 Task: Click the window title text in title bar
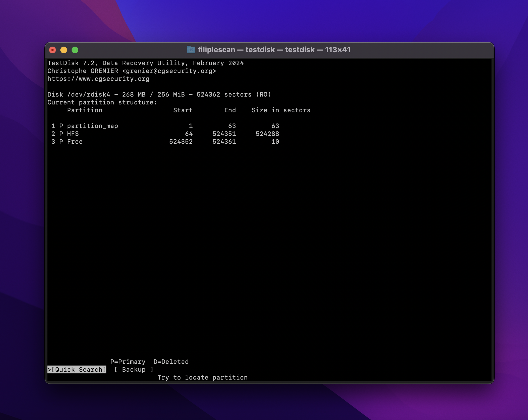pyautogui.click(x=274, y=50)
